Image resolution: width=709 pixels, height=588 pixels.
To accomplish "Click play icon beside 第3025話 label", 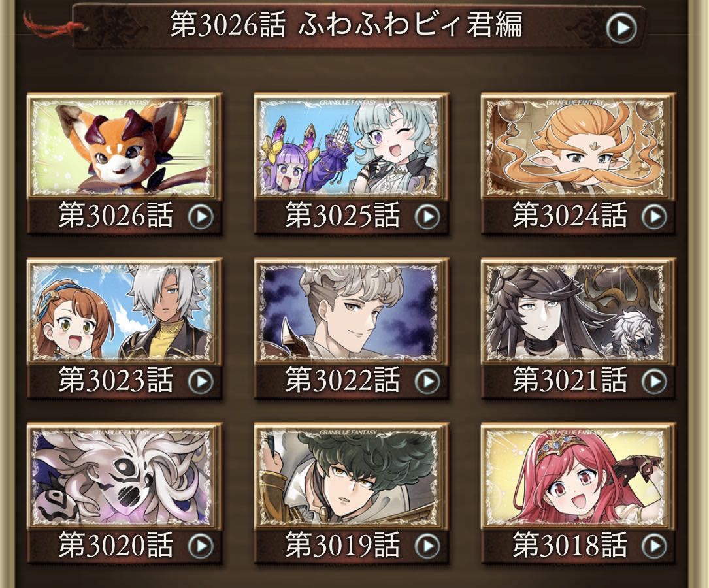I will (x=427, y=217).
